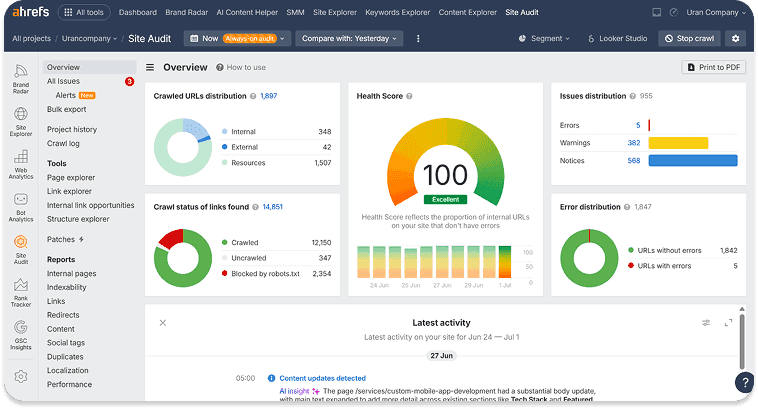Open Rank Tracker in the sidebar
This screenshot has height=409, width=758.
tap(21, 293)
